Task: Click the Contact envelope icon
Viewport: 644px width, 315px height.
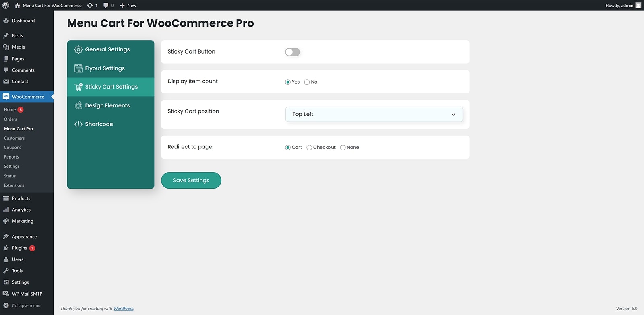Action: tap(6, 82)
